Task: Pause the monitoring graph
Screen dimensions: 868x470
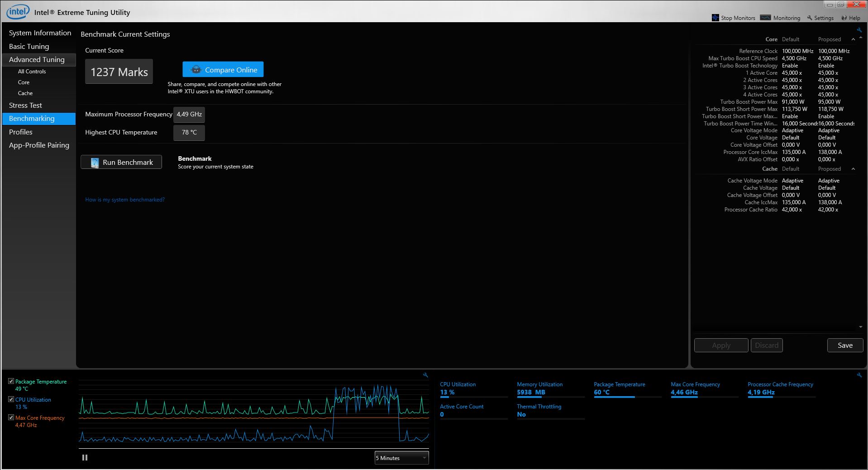Action: click(85, 458)
